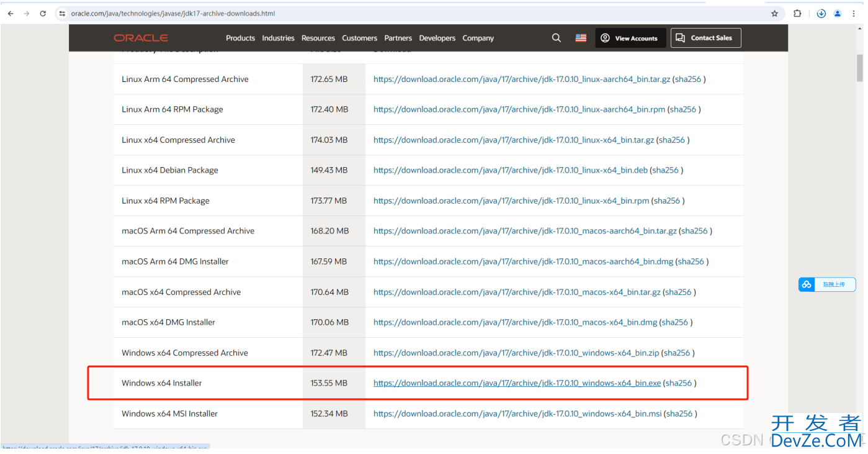The width and height of the screenshot is (868, 454).
Task: Download jdk-17.0.10 linux-x64 rpm link
Action: (511, 201)
